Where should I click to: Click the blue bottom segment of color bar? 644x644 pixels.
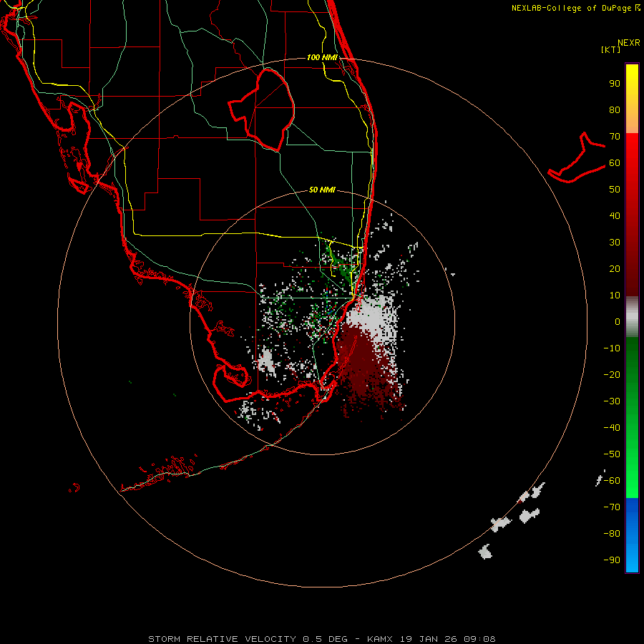(x=632, y=535)
